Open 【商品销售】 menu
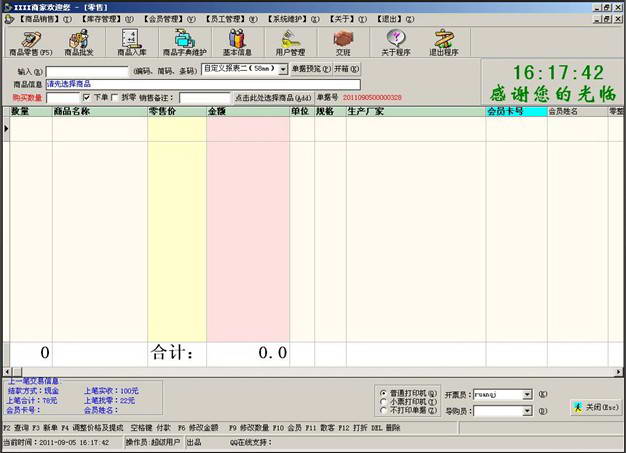Screen dimensions: 626x453 click(x=45, y=19)
